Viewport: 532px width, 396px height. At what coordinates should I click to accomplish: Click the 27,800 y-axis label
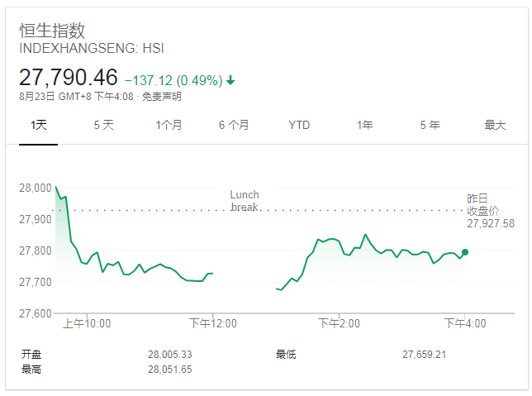36,250
